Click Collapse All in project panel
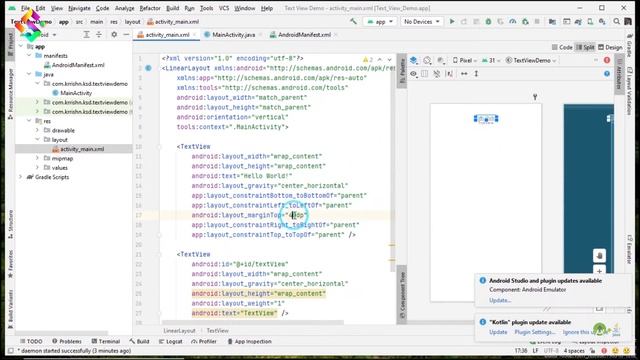This screenshot has height=360, width=640. click(x=99, y=35)
